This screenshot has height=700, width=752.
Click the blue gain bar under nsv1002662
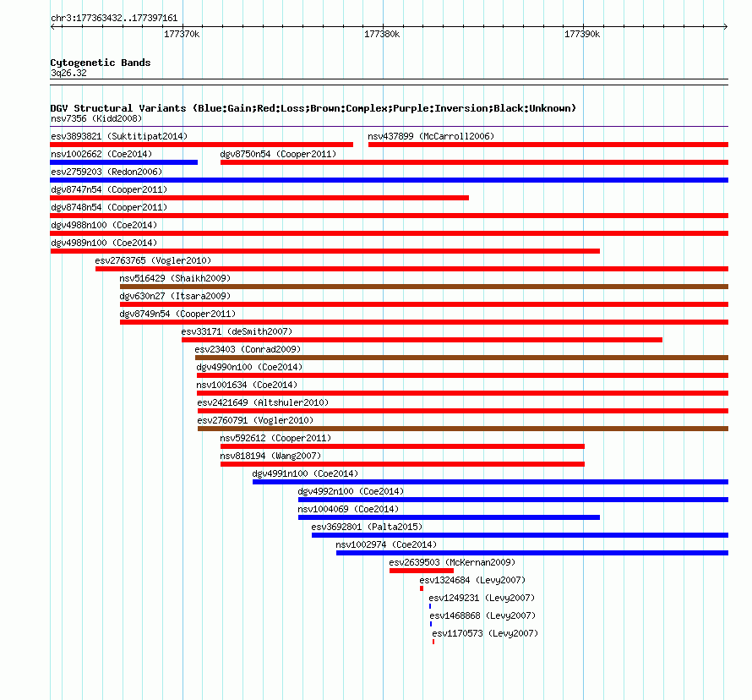(x=123, y=162)
